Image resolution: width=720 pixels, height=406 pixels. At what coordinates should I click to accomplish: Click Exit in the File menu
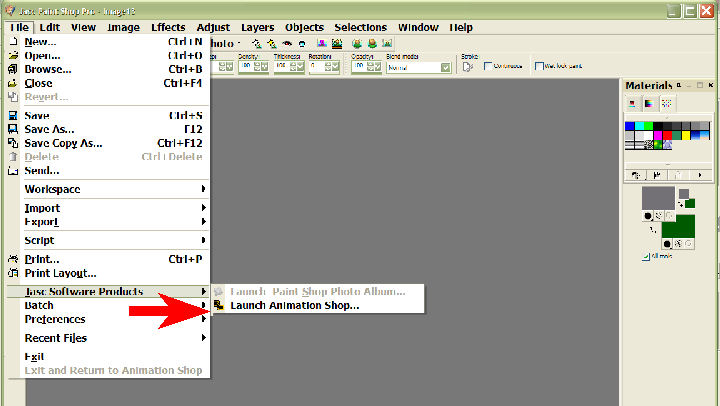pos(35,356)
